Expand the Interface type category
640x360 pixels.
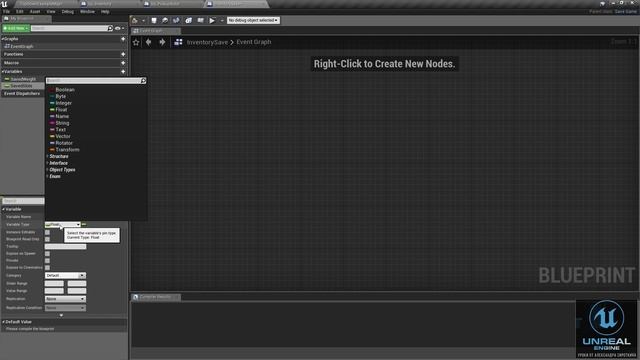point(58,163)
